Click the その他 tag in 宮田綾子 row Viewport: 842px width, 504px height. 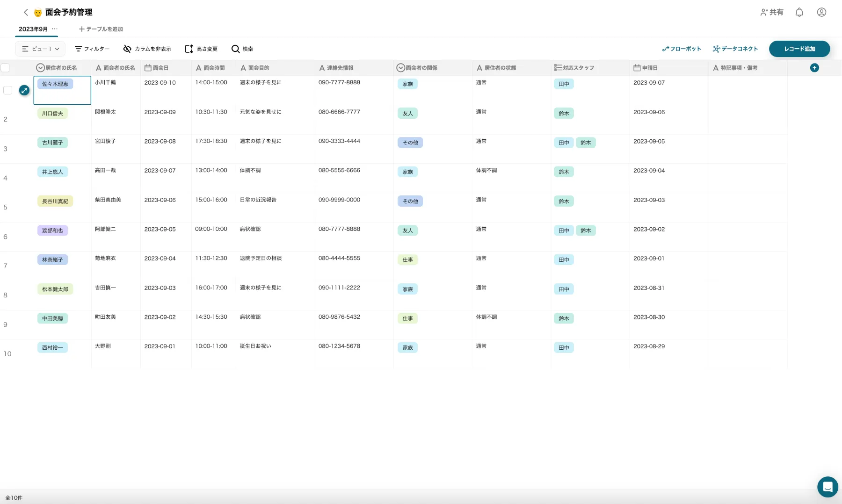click(410, 143)
